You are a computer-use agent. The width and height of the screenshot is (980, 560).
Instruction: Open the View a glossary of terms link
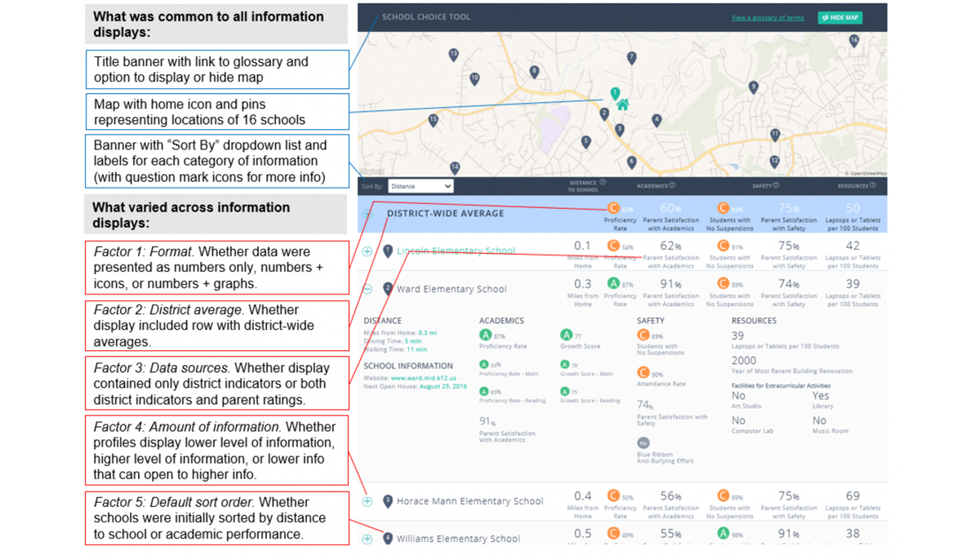(x=767, y=18)
